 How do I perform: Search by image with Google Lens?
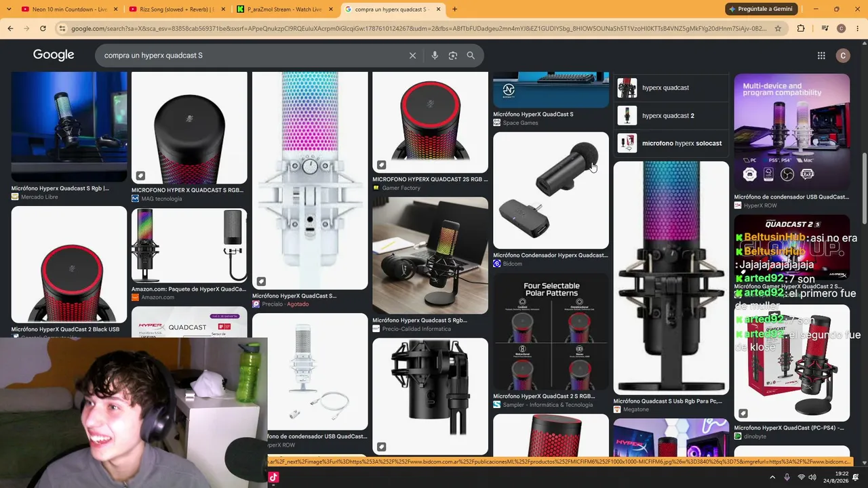(453, 56)
